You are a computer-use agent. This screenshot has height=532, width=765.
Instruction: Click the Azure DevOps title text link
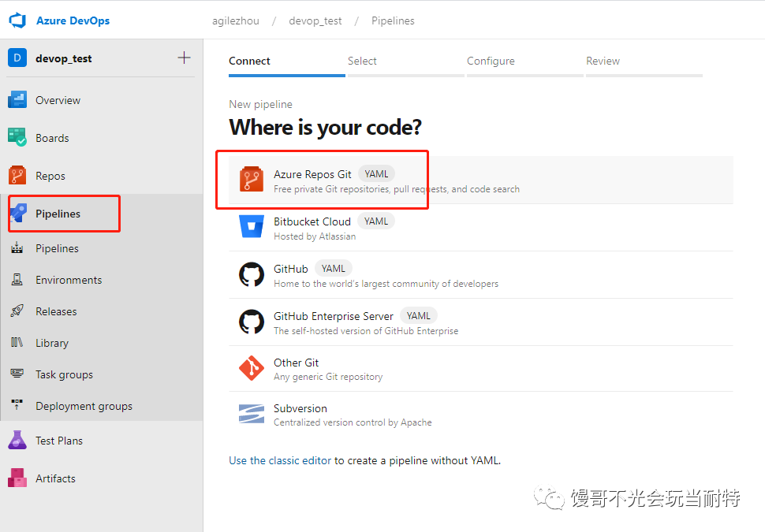coord(73,21)
